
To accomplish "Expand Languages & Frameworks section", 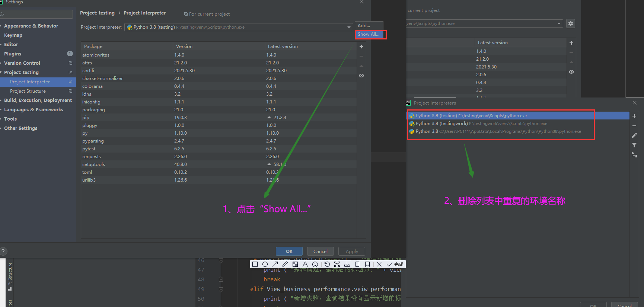I will pos(1,110).
